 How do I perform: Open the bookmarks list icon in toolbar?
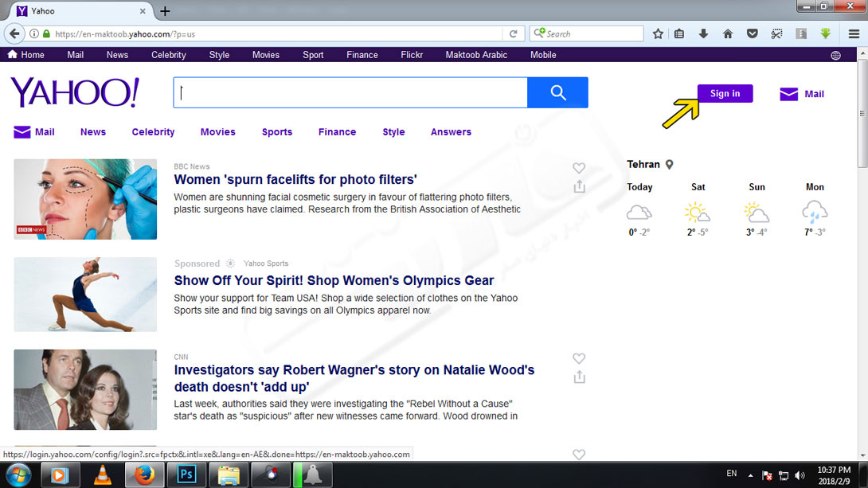679,33
